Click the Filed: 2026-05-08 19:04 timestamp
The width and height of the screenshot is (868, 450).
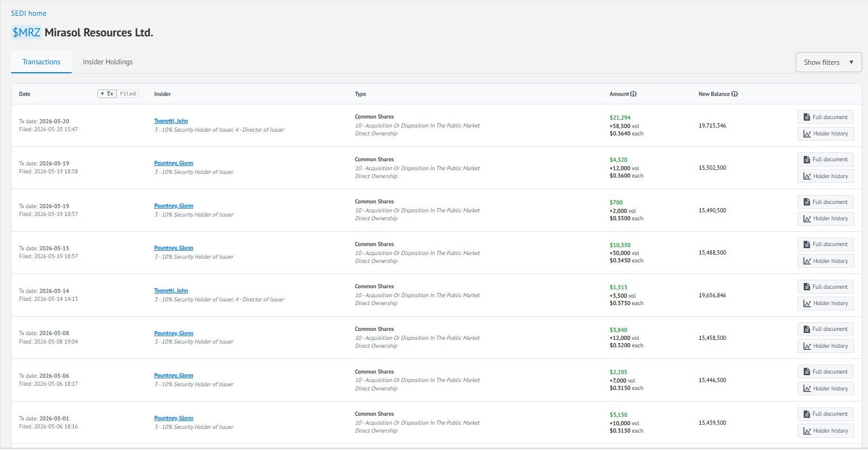49,341
